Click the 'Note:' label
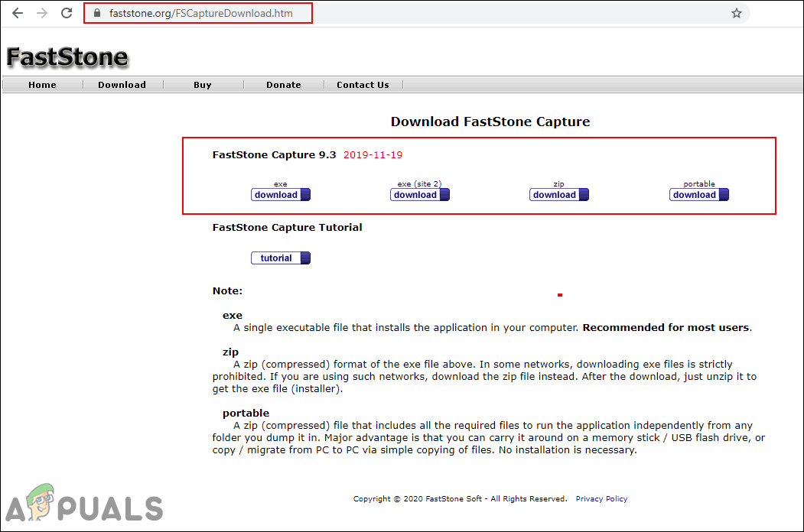The height and width of the screenshot is (532, 804). (227, 291)
